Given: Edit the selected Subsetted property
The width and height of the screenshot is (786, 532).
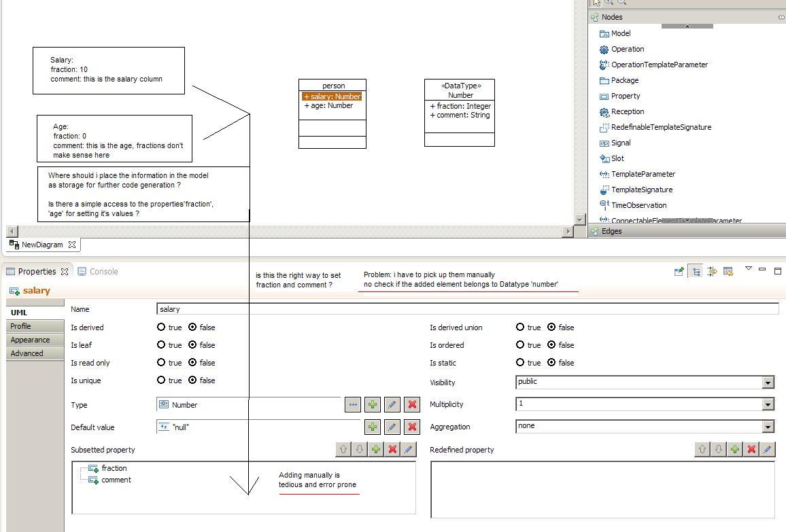Looking at the screenshot, I should (409, 449).
